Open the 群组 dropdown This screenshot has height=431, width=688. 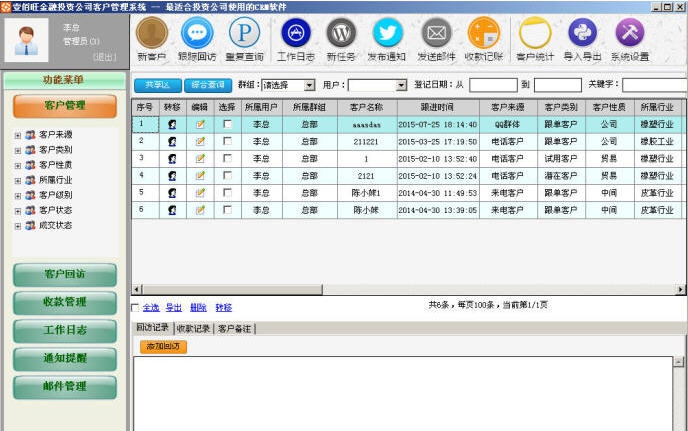pos(309,85)
